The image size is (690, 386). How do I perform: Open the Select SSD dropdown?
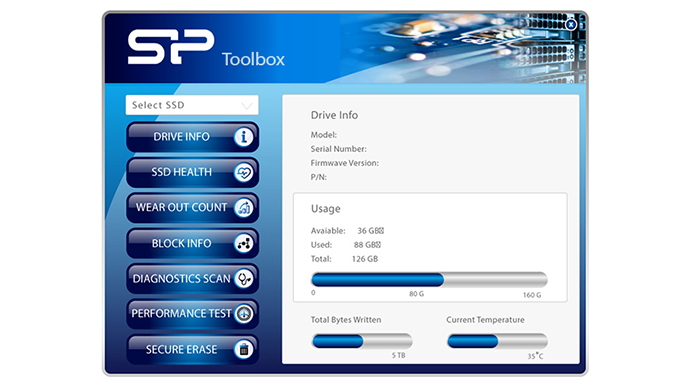(192, 105)
